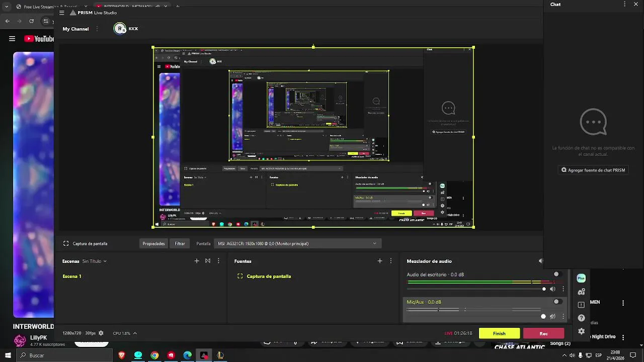The width and height of the screenshot is (644, 362).
Task: Open Mic/Aux three-dot options
Action: (563, 316)
